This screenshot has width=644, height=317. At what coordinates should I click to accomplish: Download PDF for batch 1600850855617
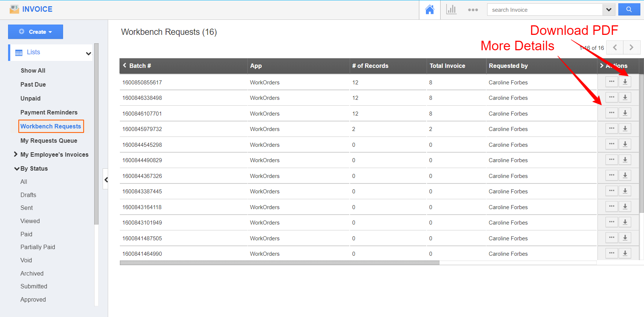pos(625,82)
